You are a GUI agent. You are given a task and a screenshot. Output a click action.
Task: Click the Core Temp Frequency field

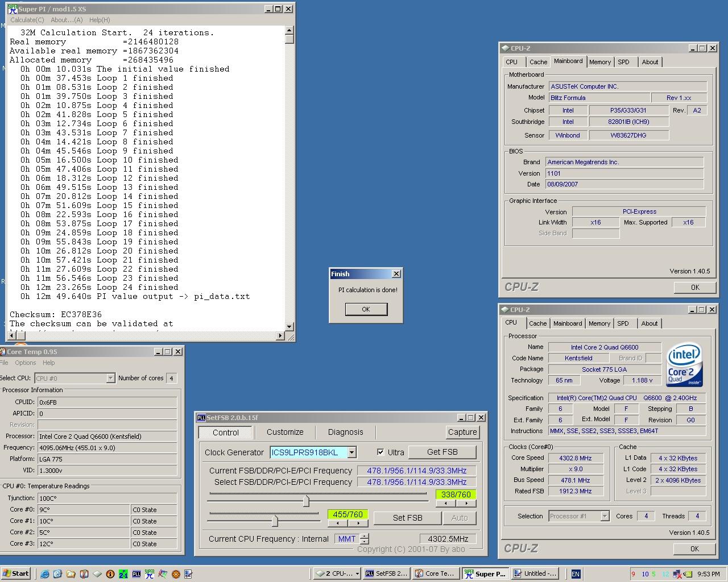(107, 448)
